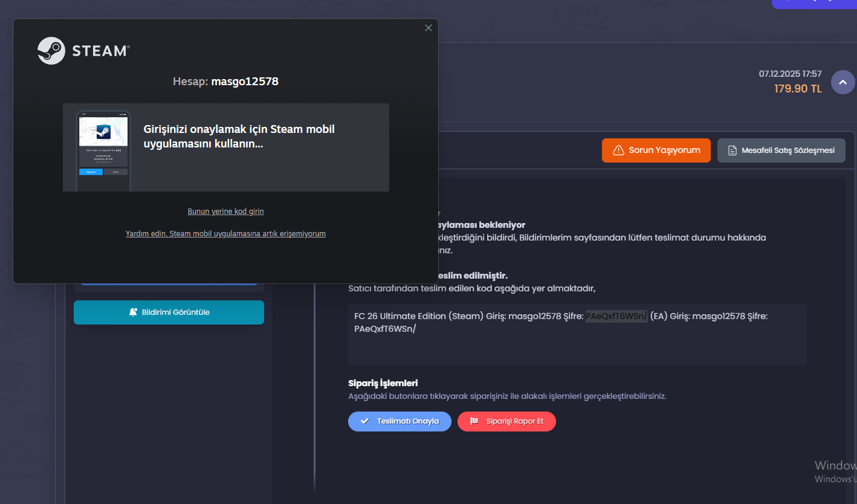857x504 pixels.
Task: Report a problem via Sorun Yaşıyorum
Action: pos(656,150)
